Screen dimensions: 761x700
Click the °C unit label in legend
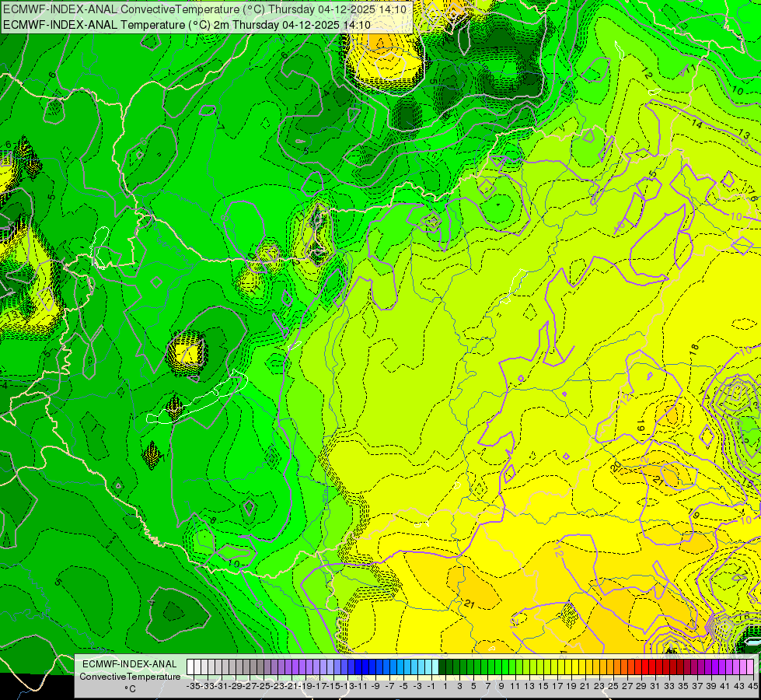(x=130, y=688)
